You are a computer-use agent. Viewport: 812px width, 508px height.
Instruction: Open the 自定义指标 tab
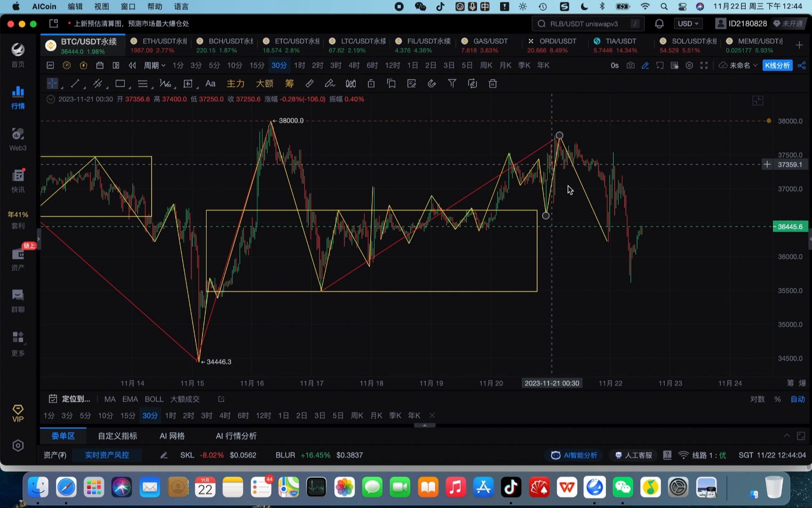click(x=118, y=436)
